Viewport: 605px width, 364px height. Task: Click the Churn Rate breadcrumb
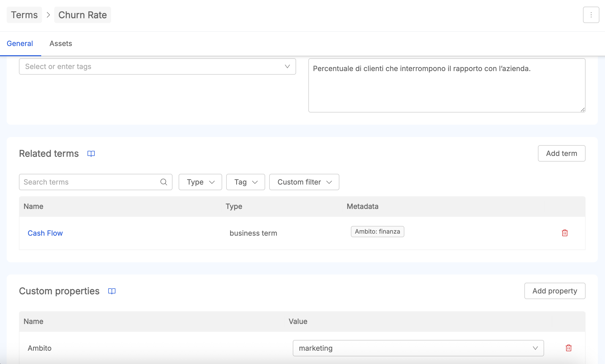click(x=82, y=15)
